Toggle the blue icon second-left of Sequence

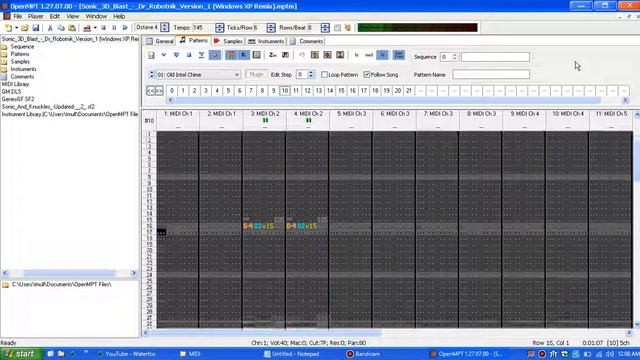tap(382, 55)
